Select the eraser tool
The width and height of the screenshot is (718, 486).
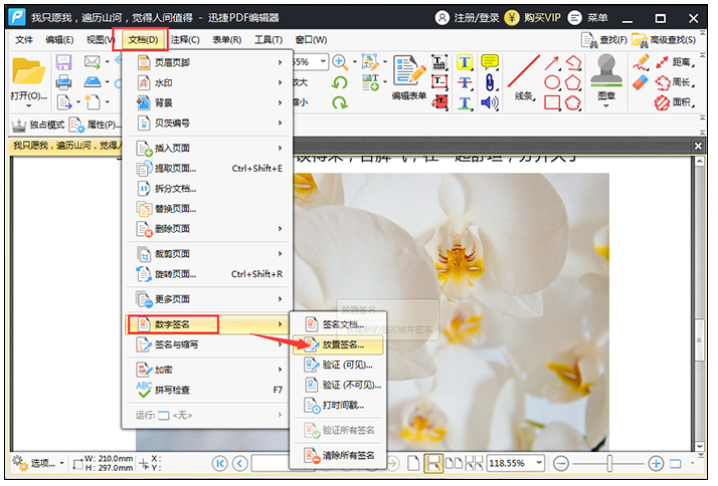(641, 82)
